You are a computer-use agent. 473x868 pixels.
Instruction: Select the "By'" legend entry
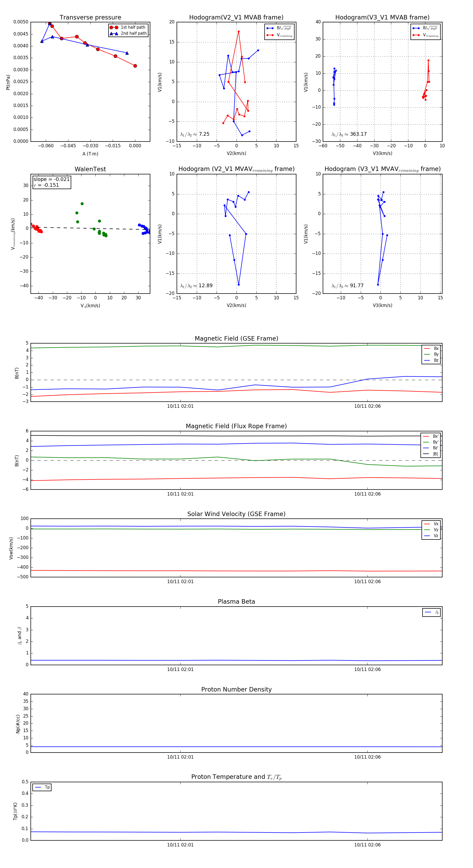(431, 442)
